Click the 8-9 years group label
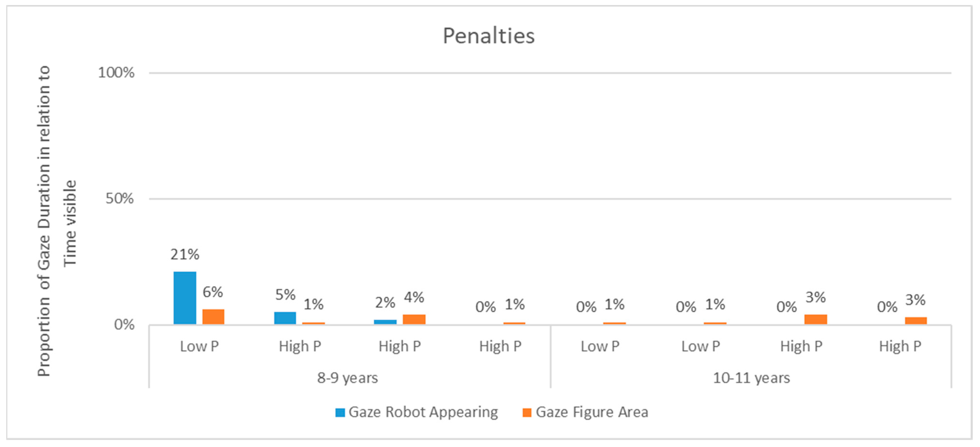This screenshot has height=447, width=980. 347,378
